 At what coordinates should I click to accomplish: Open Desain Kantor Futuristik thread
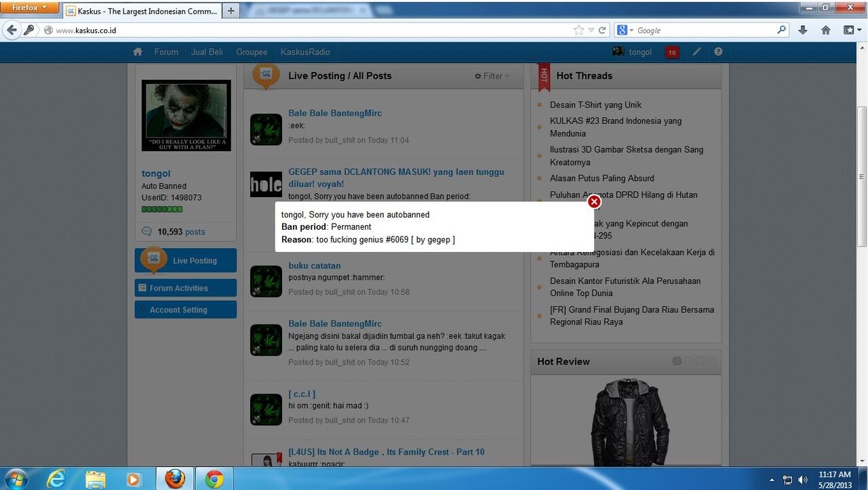pos(625,287)
